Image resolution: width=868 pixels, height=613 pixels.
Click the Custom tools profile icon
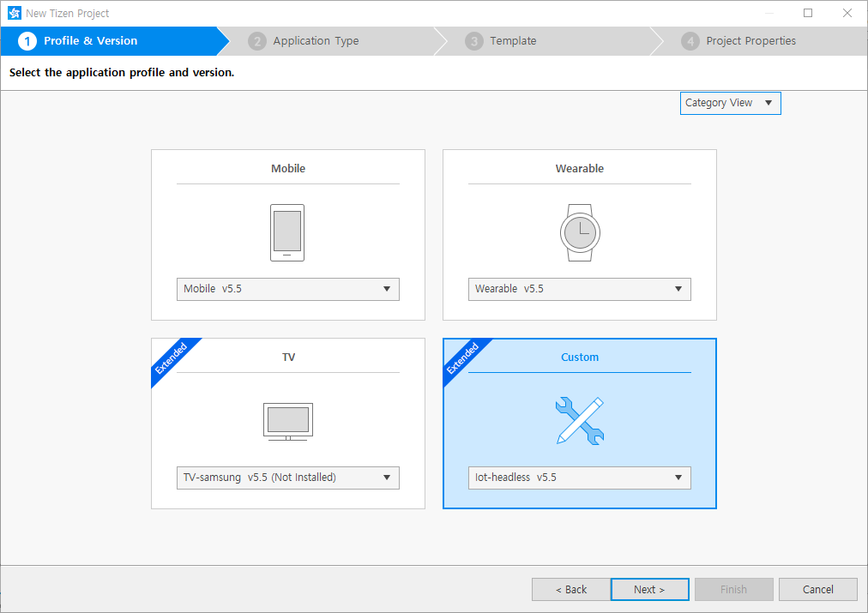click(579, 420)
